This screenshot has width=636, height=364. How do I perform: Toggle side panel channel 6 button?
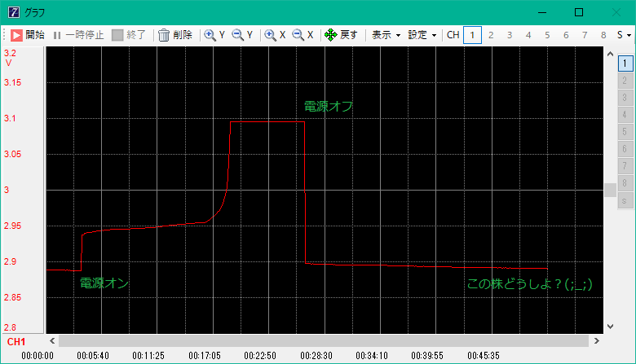click(625, 149)
